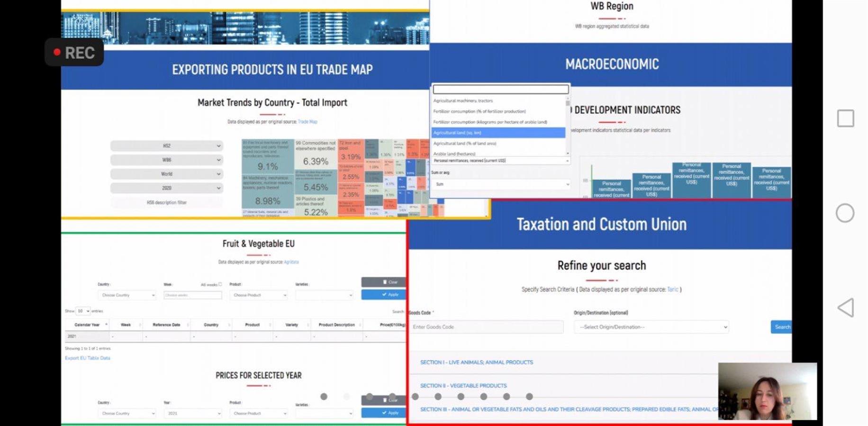Open the WB6 region dropdown
The width and height of the screenshot is (868, 426).
click(166, 160)
